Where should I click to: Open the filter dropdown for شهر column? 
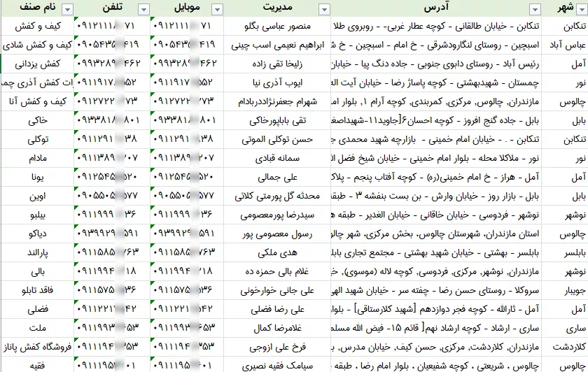[582, 9]
